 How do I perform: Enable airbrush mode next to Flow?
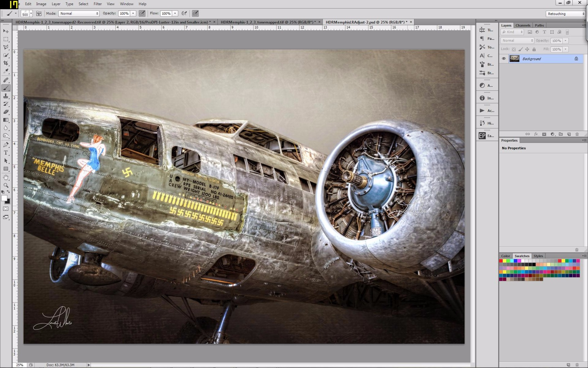(x=184, y=14)
